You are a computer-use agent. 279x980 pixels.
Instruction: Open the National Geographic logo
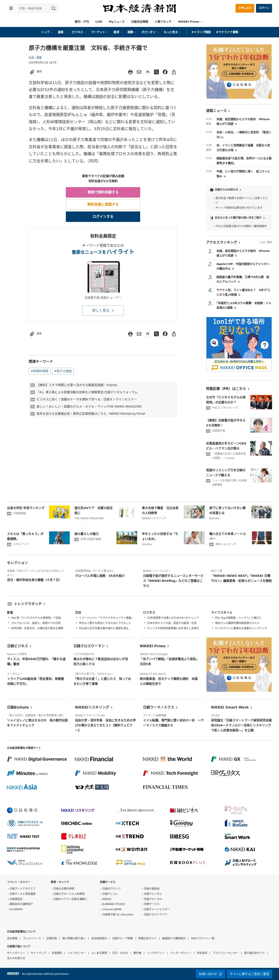[73, 850]
